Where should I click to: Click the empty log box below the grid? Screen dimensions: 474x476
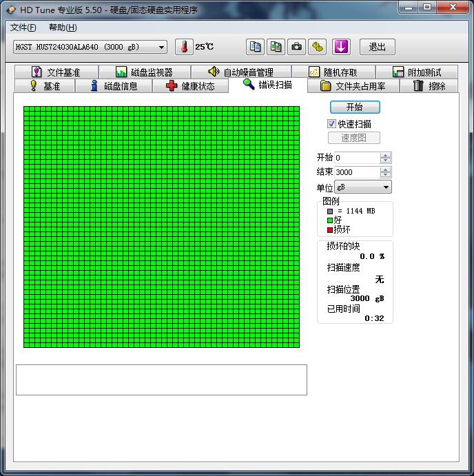[161, 380]
